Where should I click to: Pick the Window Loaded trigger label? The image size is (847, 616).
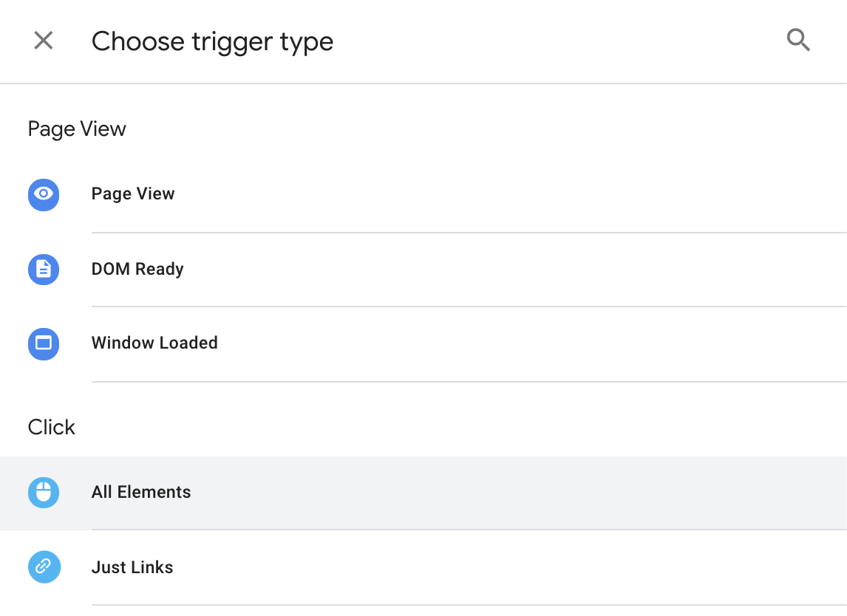[x=154, y=343]
